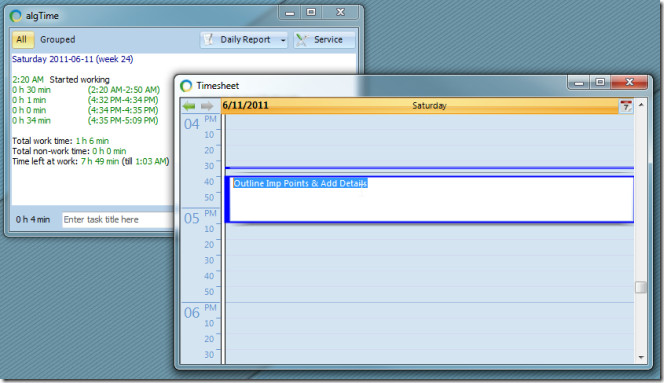
Task: Select the 0 h 30 min entry row
Action: coord(86,90)
